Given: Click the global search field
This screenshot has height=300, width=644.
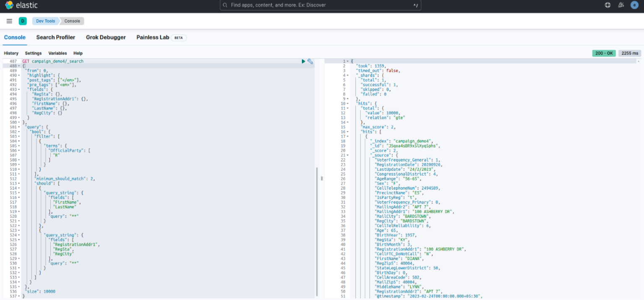Looking at the screenshot, I should coord(320,5).
